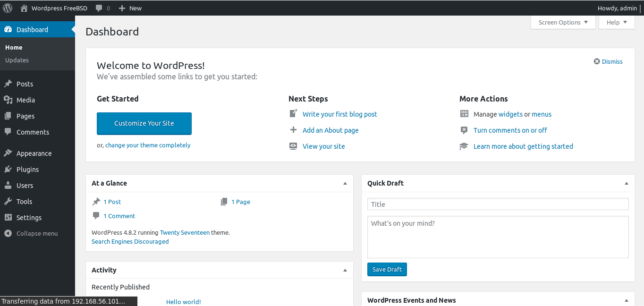644x306 pixels.
Task: Click the Tools wrench icon in sidebar
Action: (8, 201)
